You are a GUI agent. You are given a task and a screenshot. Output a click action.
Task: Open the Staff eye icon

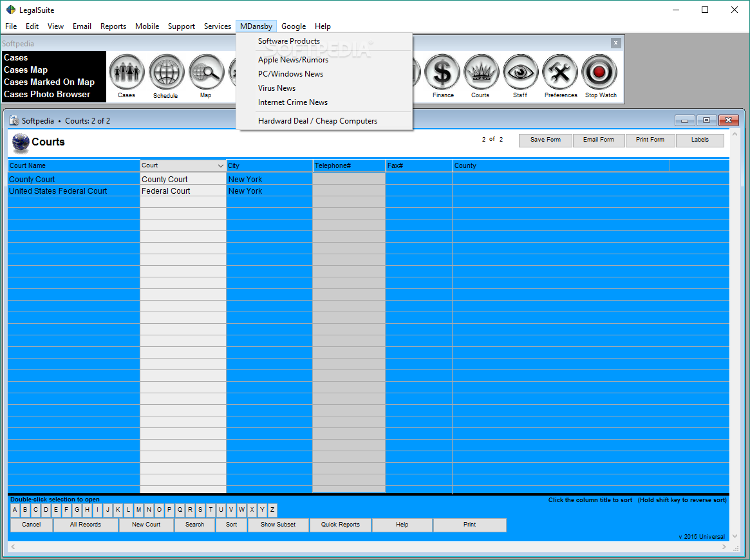pos(520,72)
